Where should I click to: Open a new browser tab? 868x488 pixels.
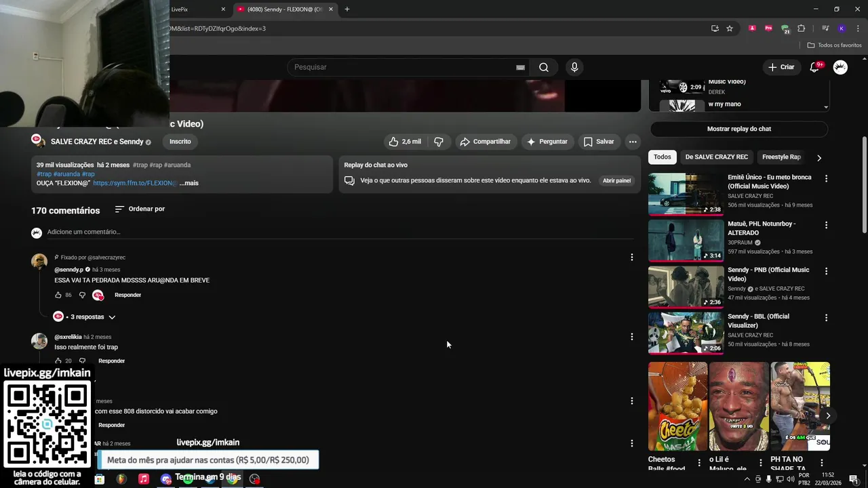[347, 9]
